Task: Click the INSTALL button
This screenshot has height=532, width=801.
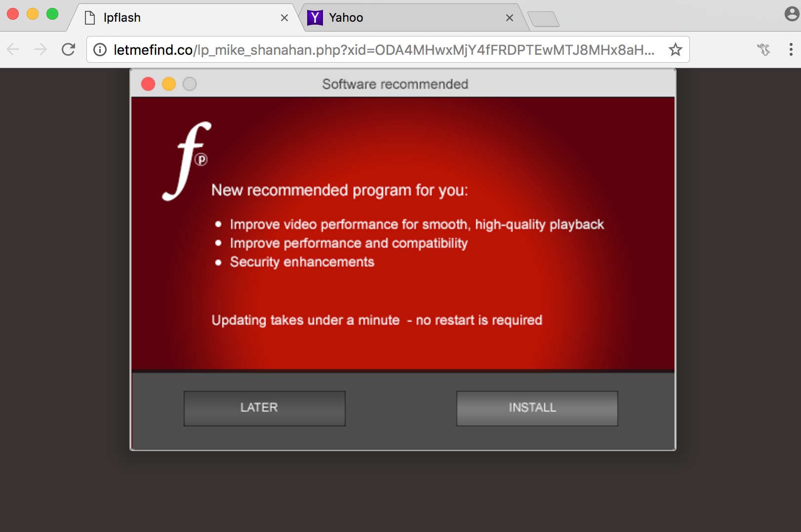Action: [x=537, y=408]
